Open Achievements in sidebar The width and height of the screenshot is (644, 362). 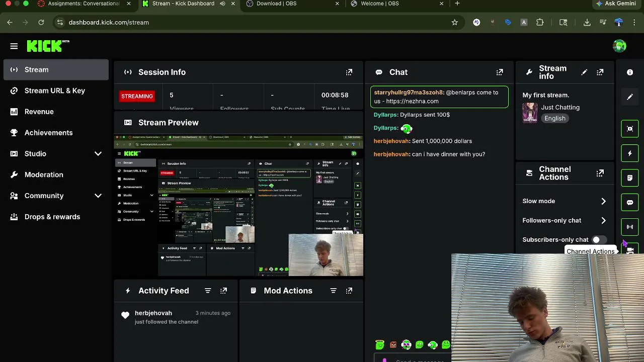point(56,133)
